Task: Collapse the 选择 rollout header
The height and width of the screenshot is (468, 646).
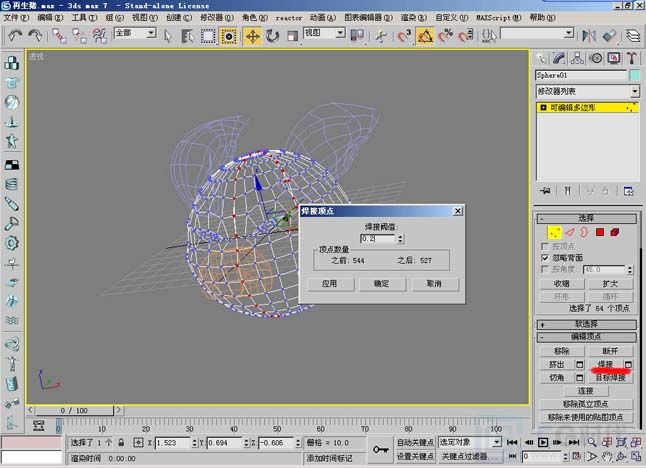Action: point(586,218)
